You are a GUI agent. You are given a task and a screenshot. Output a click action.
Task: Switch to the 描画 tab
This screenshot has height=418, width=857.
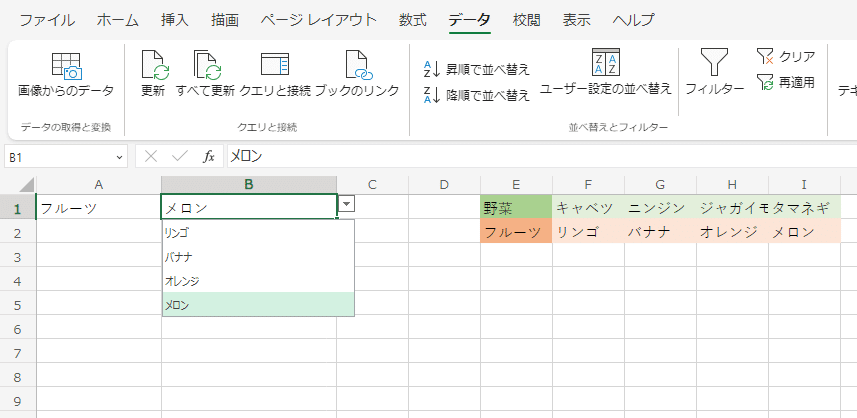(225, 20)
